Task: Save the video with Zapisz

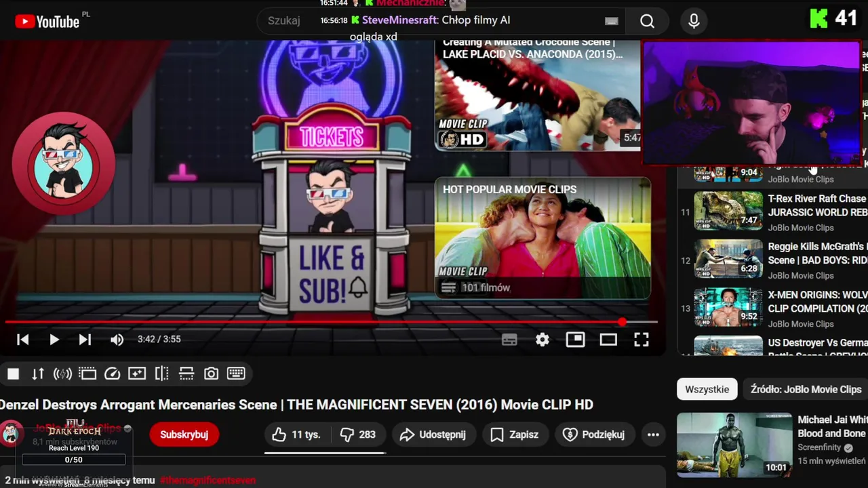Action: 514,434
